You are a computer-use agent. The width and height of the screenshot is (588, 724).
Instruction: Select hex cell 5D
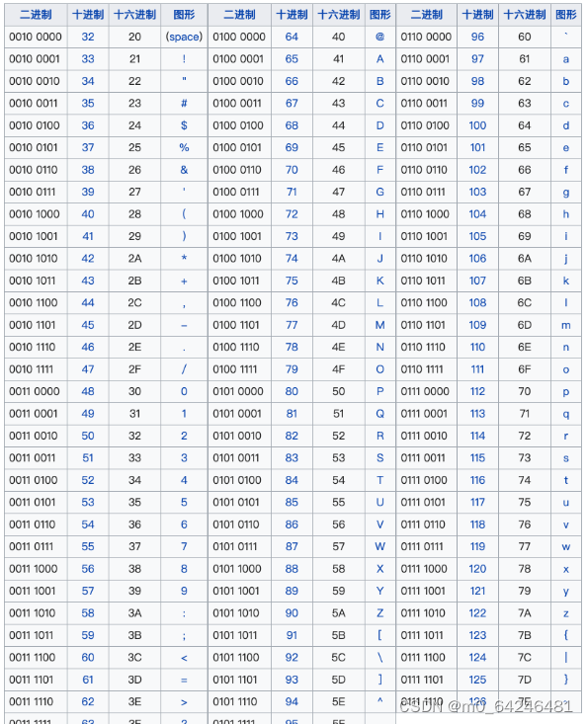point(338,680)
